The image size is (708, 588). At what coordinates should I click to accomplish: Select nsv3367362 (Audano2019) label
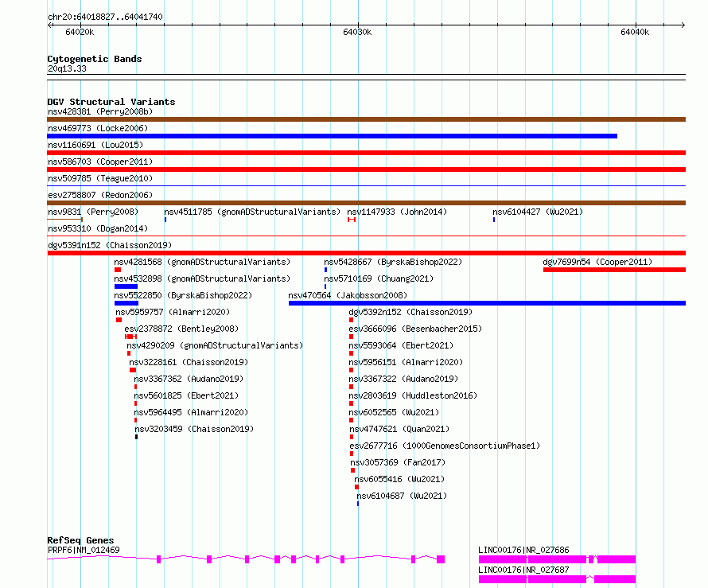point(189,379)
